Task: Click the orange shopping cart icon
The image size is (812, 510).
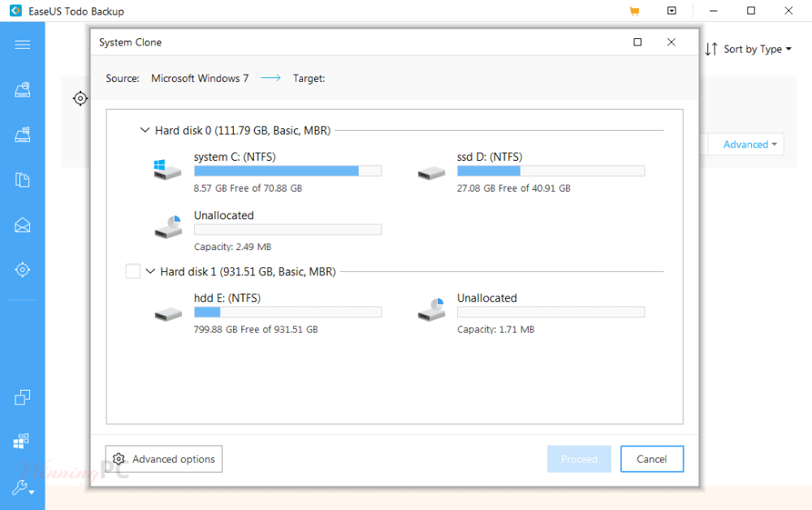Action: tap(634, 11)
